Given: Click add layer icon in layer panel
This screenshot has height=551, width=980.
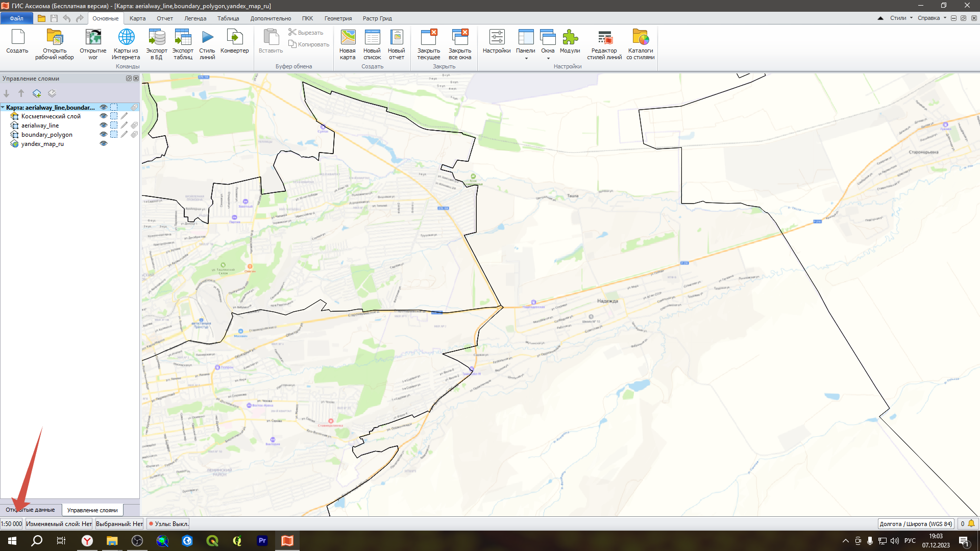Looking at the screenshot, I should click(x=37, y=93).
